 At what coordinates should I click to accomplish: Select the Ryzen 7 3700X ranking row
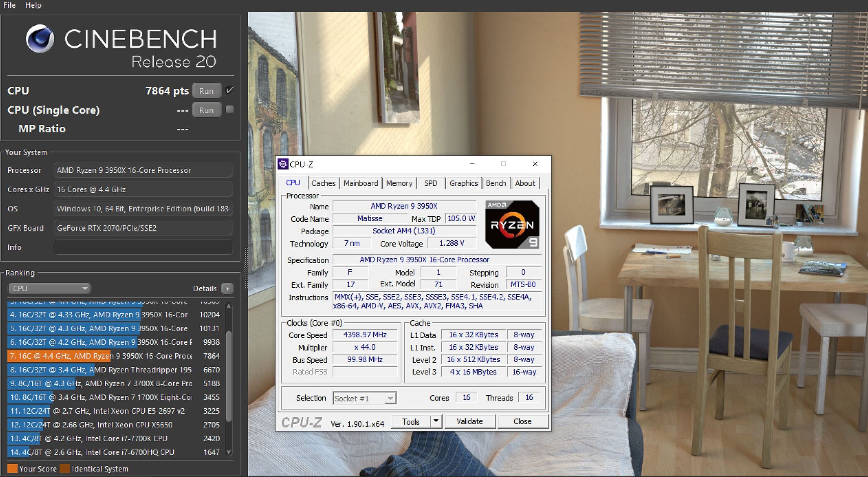click(x=114, y=383)
